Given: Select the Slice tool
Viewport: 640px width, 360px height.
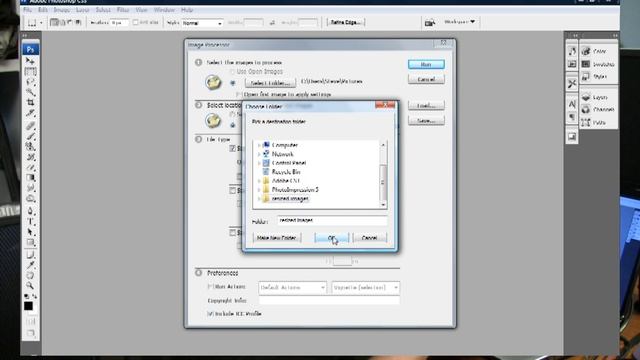Looking at the screenshot, I should pos(30,113).
